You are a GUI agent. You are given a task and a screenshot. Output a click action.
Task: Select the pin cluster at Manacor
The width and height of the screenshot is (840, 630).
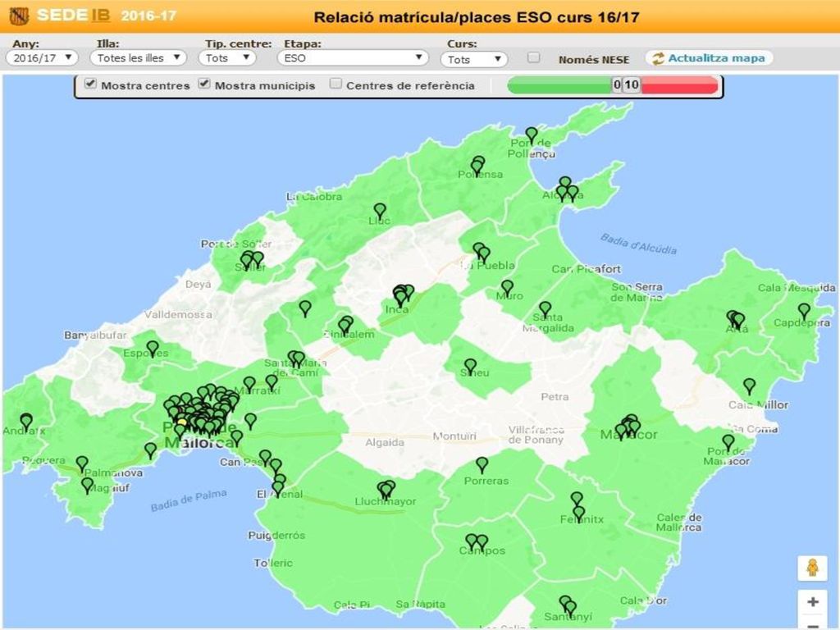tap(628, 426)
